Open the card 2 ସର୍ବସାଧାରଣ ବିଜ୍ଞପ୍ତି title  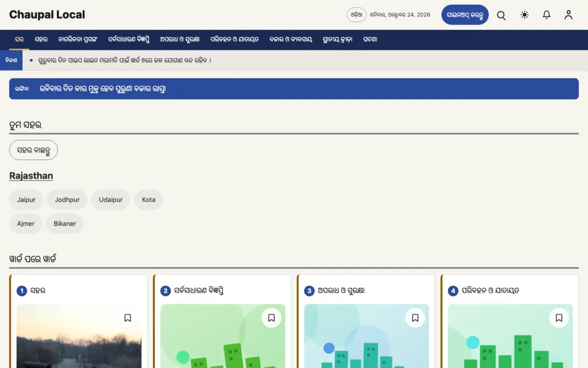click(198, 290)
